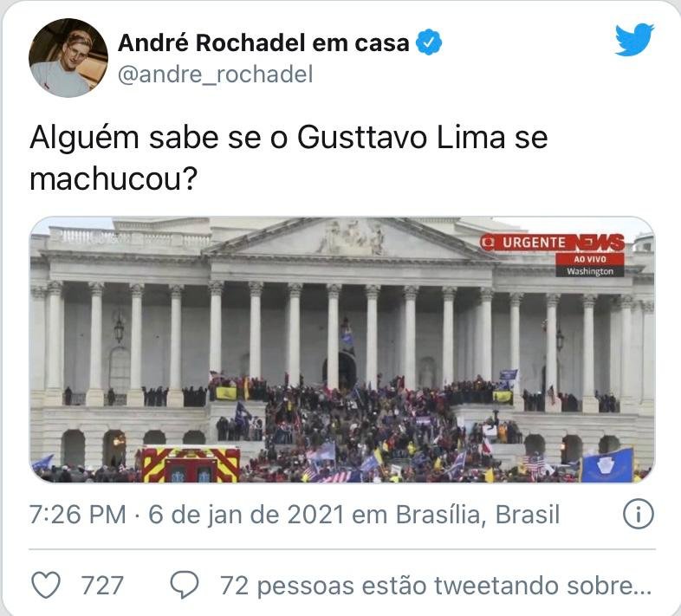
Task: Like the tweet with the heart icon
Action: [46, 585]
